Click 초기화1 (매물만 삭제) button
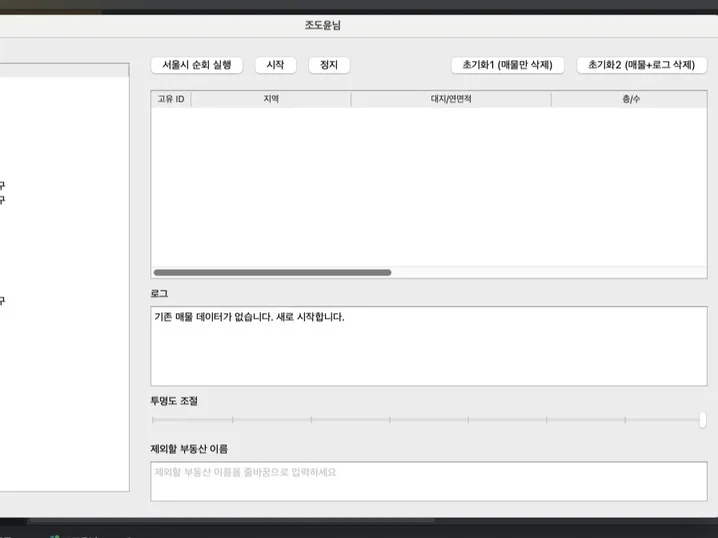The height and width of the screenshot is (538, 718). (507, 65)
